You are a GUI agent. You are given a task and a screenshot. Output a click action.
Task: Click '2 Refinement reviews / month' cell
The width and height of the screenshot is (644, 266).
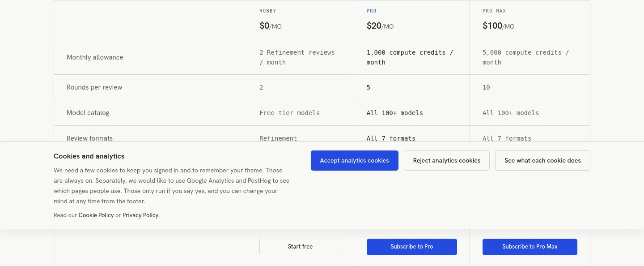click(x=297, y=57)
